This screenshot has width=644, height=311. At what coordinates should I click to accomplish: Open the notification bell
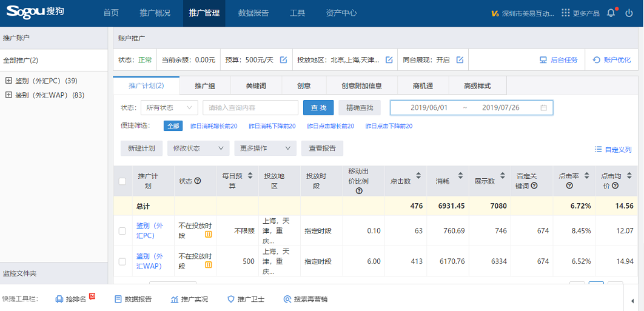click(x=611, y=13)
